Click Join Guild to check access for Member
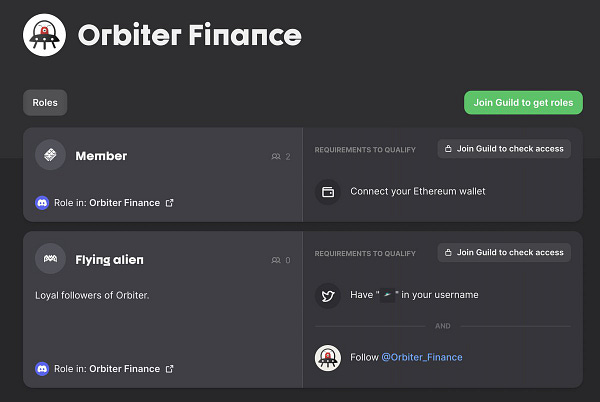This screenshot has height=402, width=600. point(504,149)
